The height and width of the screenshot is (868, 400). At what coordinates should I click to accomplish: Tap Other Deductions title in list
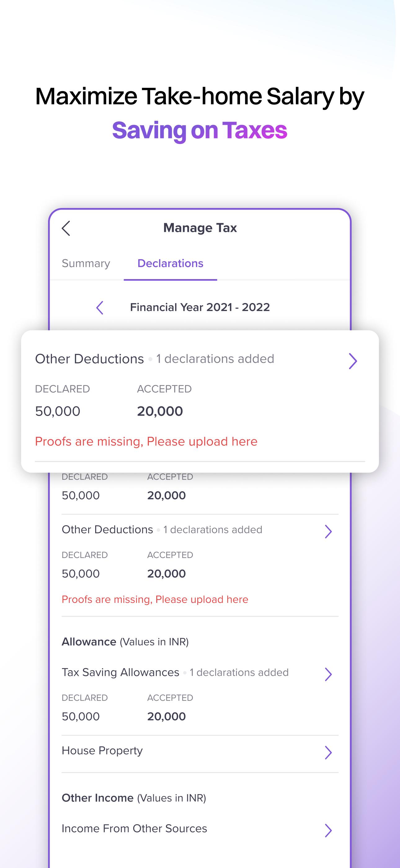[x=107, y=530]
